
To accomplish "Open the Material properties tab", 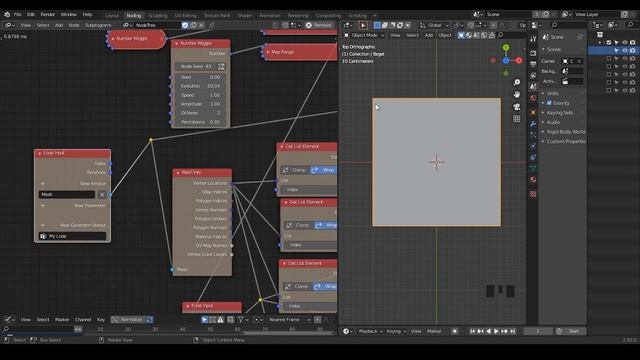I will pyautogui.click(x=533, y=180).
